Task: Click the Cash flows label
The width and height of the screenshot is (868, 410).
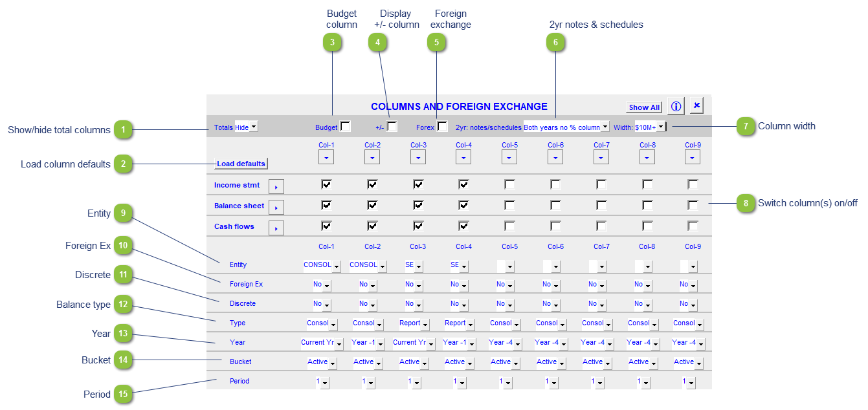Action: (x=234, y=226)
